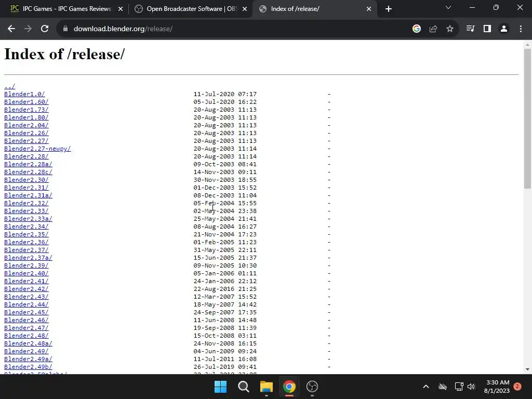Select the Index of /release/ tab
Viewport: 532px width, 399px height.
coord(314,9)
